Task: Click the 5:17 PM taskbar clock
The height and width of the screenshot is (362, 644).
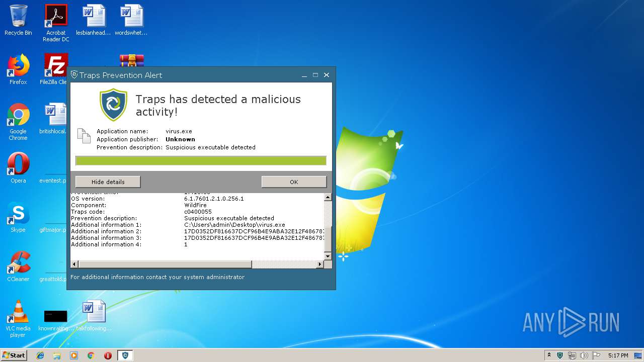Action: [x=618, y=355]
